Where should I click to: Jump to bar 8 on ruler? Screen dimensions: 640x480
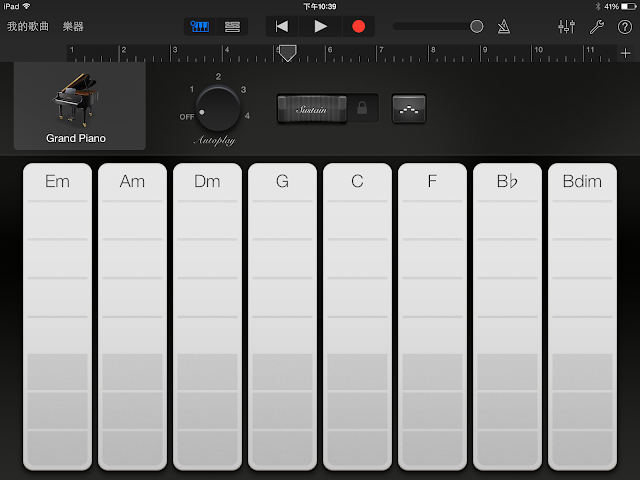click(x=433, y=50)
